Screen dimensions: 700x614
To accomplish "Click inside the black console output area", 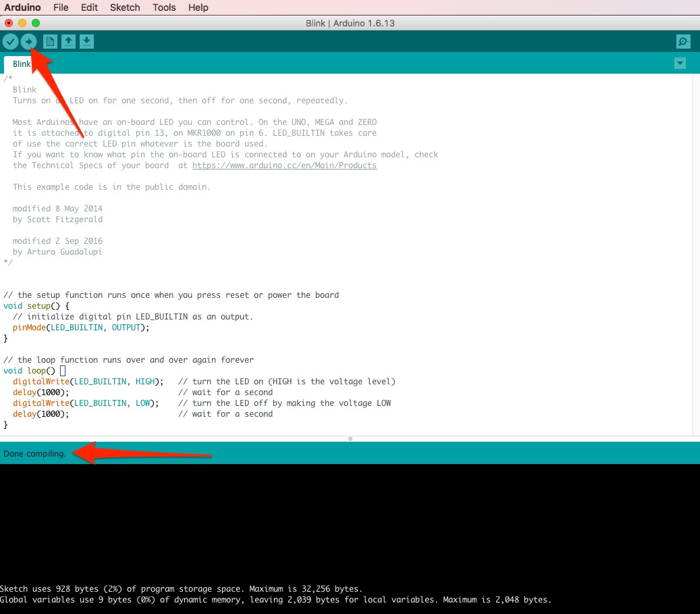I will coord(338,527).
